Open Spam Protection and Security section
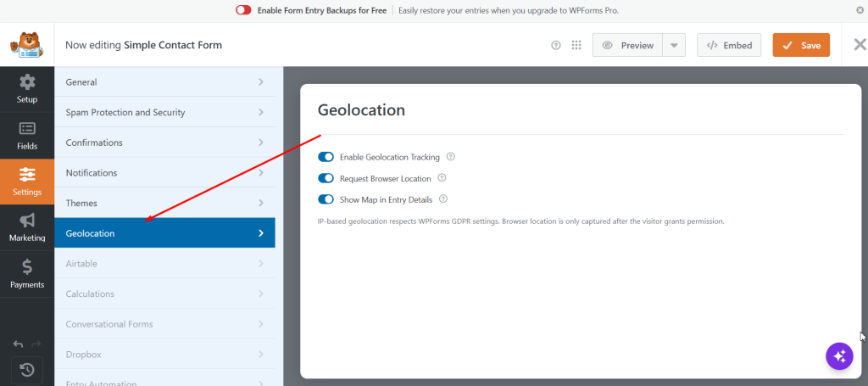 164,113
